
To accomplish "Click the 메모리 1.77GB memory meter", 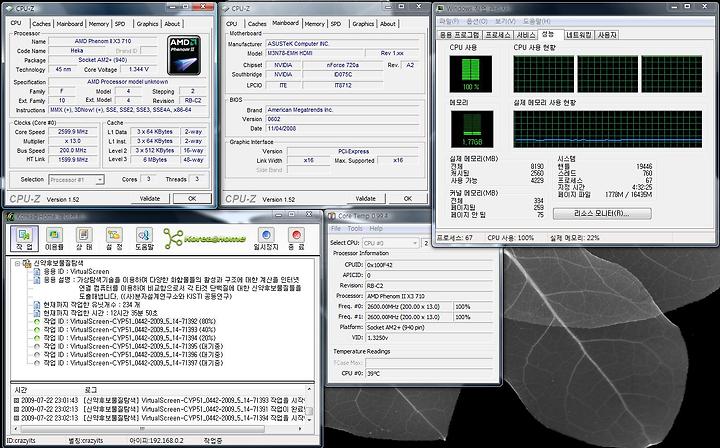I will [x=472, y=129].
